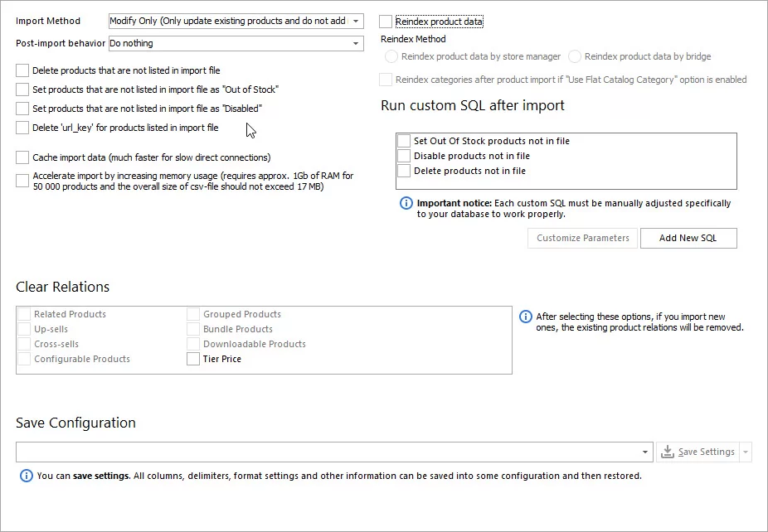This screenshot has height=532, width=768.
Task: Open the Post-import behavior dropdown
Action: (x=356, y=44)
